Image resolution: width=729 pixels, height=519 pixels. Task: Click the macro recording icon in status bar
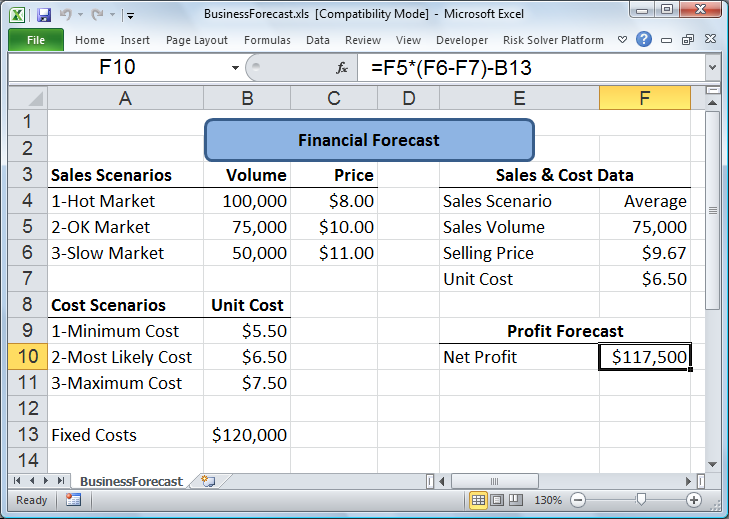[x=73, y=499]
